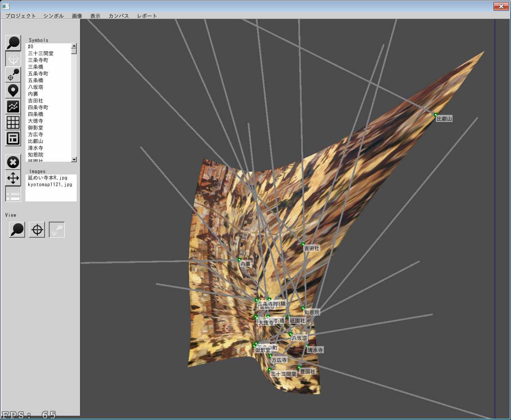Click the 祇園社 marker on the canvas
Viewport: 511px width, 420px height.
pos(288,317)
